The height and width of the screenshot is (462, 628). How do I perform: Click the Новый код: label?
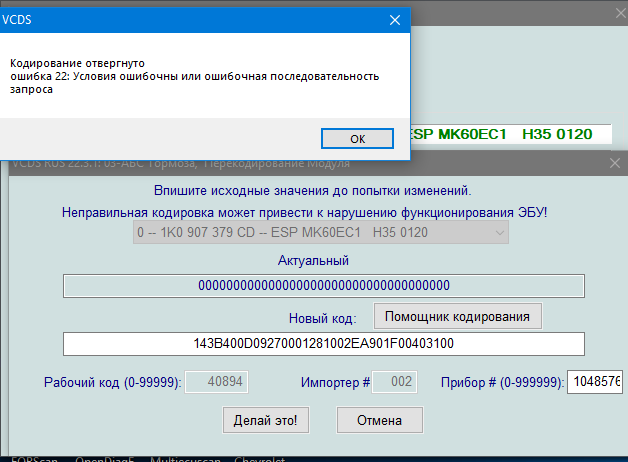point(322,318)
